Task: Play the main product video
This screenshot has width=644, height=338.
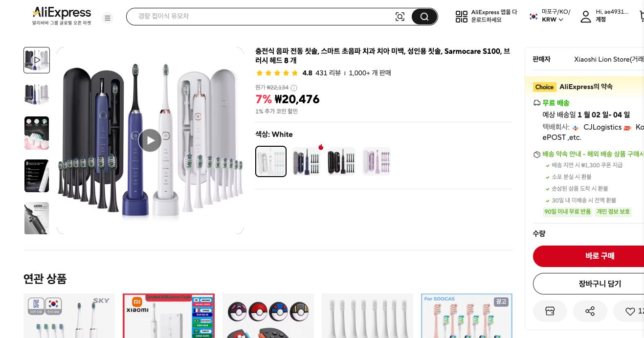Action: tap(150, 140)
